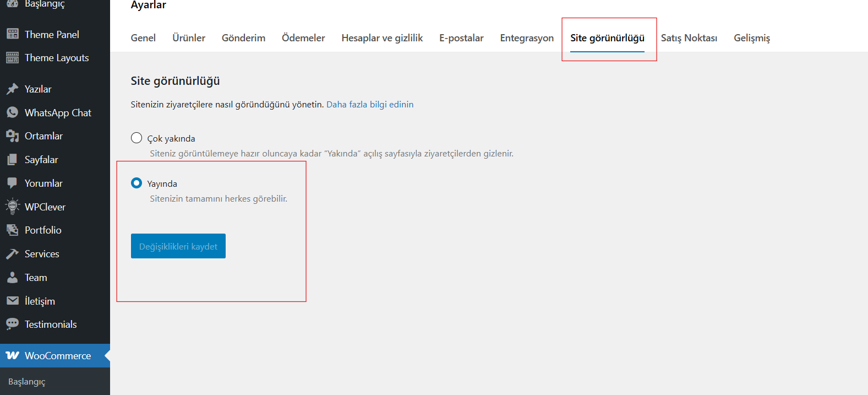Image resolution: width=868 pixels, height=395 pixels.
Task: Click the Theme Panel sidebar icon
Action: click(x=12, y=34)
